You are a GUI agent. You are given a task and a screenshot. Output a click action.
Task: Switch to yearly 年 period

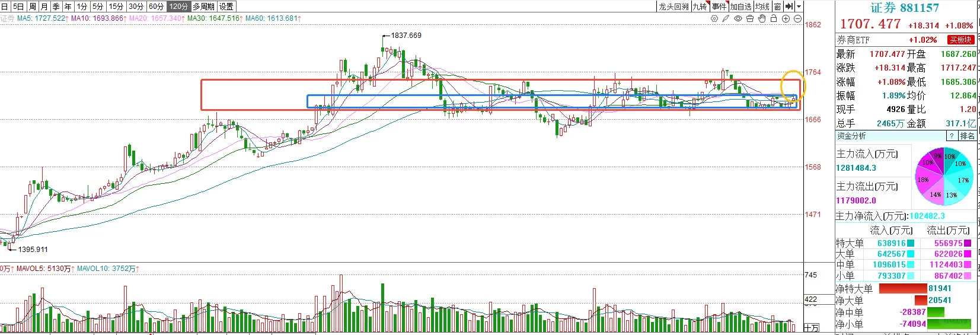(68, 7)
